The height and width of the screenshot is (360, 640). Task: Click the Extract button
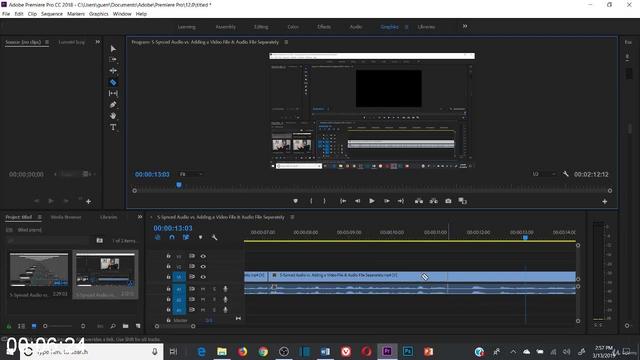point(433,201)
